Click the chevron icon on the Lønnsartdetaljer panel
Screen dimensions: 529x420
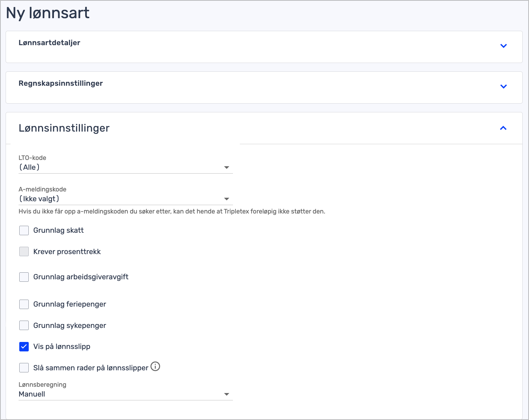[x=503, y=46]
